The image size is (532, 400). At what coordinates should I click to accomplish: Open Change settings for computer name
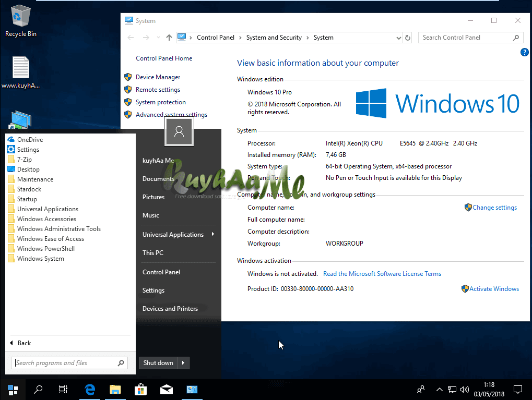pyautogui.click(x=494, y=207)
